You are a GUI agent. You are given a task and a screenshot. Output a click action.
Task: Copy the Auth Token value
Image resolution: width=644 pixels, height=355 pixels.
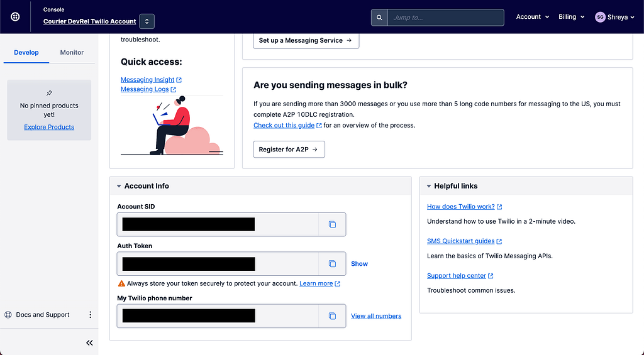click(x=332, y=264)
